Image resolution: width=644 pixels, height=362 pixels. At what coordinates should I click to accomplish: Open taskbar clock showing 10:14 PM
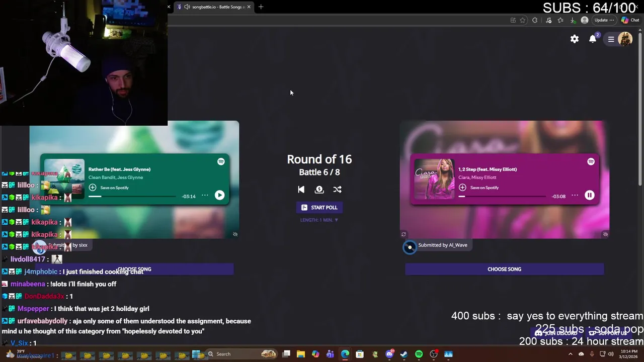tap(629, 354)
